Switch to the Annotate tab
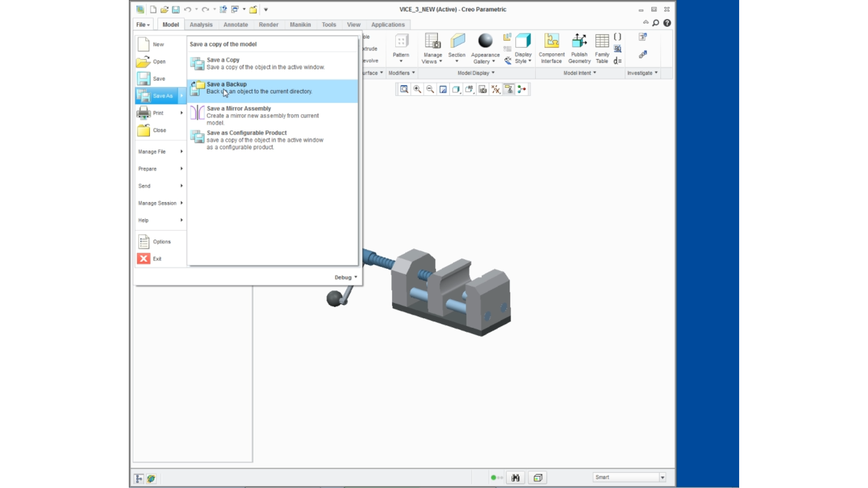 coord(236,25)
